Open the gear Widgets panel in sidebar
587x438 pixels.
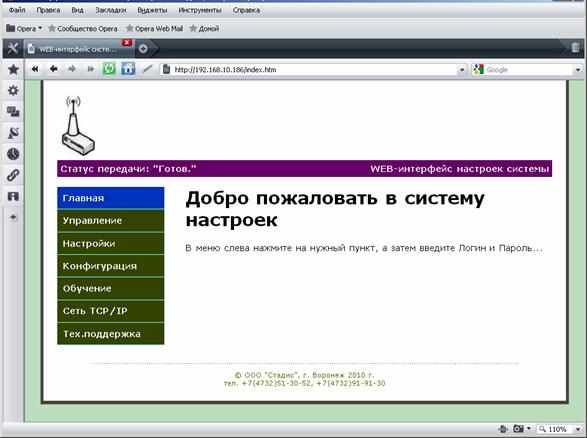tap(13, 90)
